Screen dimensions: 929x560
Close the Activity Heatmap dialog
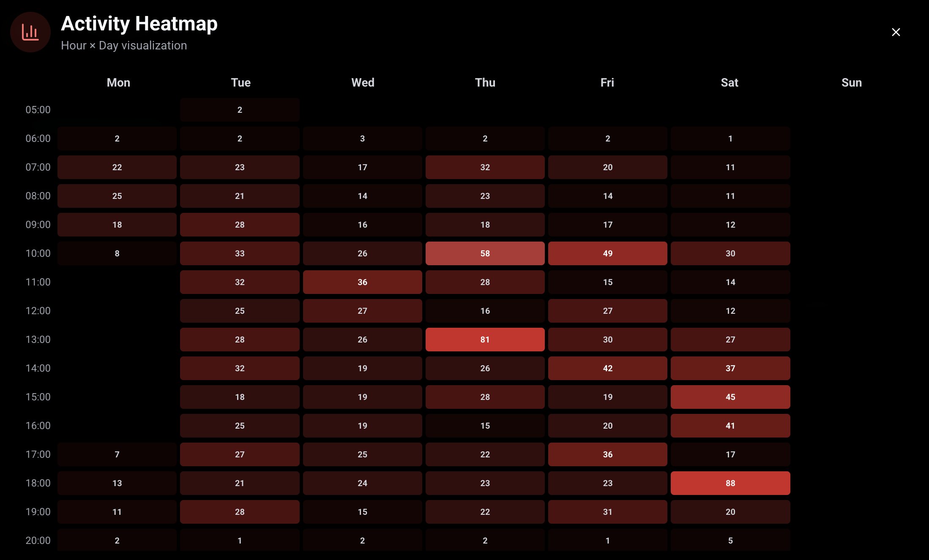coord(896,32)
